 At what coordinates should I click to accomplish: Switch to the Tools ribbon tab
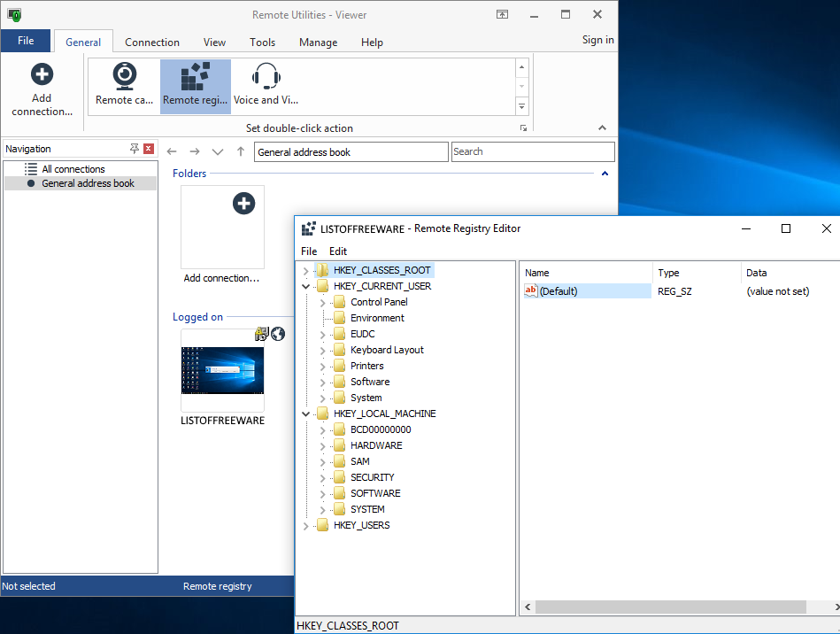pos(263,42)
